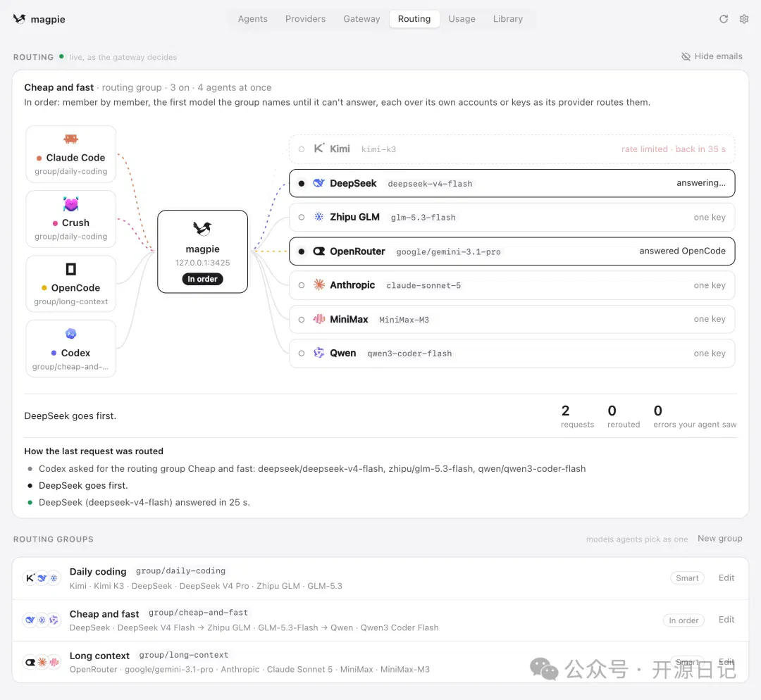Select the DeepSeek row status dot
Screen dimensions: 761x700
[302, 183]
